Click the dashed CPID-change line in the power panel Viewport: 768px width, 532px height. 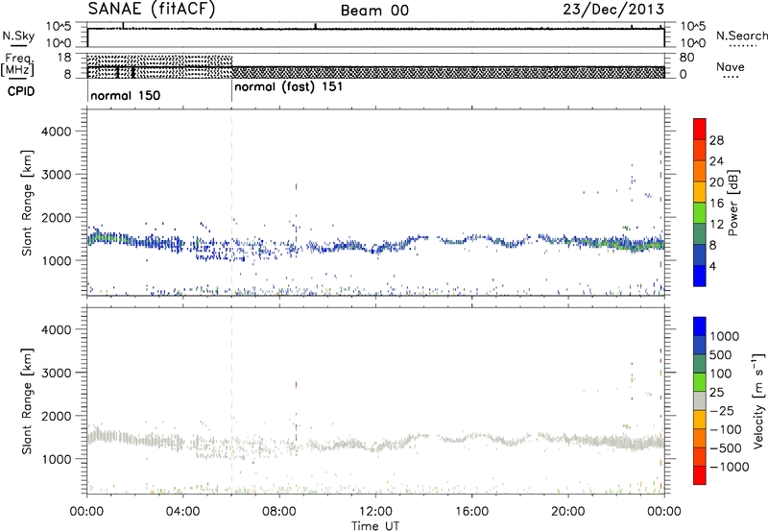coord(231,203)
